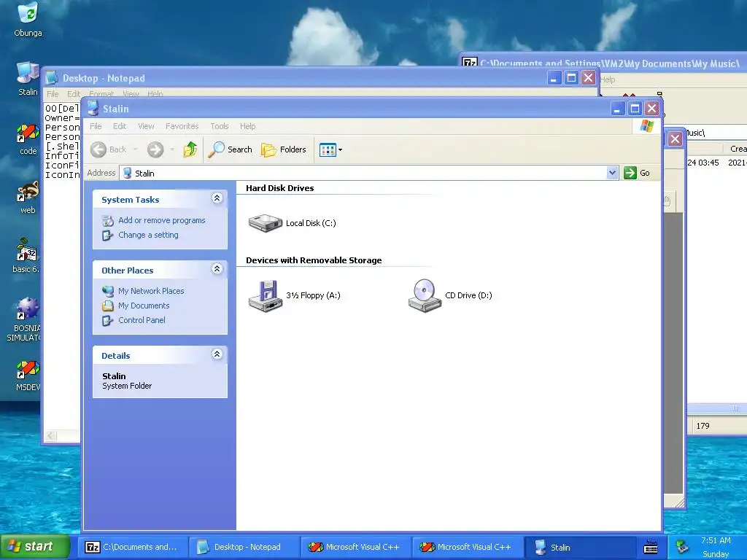Click 7-Zip window title bar icon
Image resolution: width=747 pixels, height=560 pixels.
pyautogui.click(x=470, y=63)
